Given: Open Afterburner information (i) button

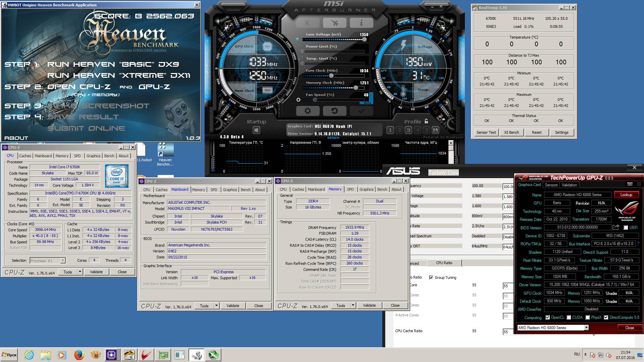Looking at the screenshot, I should (x=361, y=23).
